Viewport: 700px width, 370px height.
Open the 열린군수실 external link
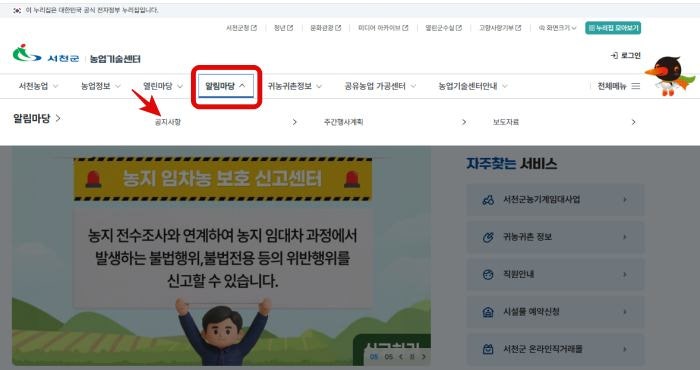[x=443, y=28]
